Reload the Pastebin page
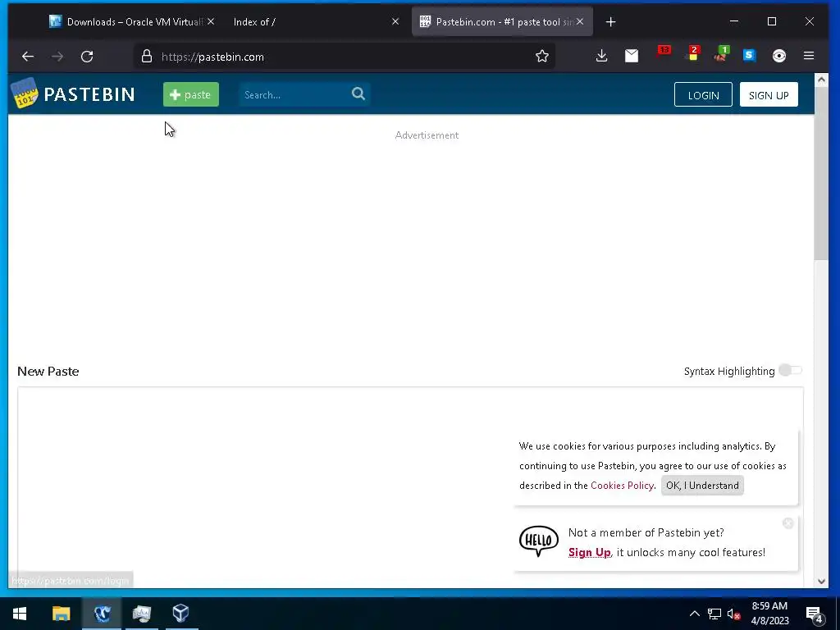 pos(87,57)
